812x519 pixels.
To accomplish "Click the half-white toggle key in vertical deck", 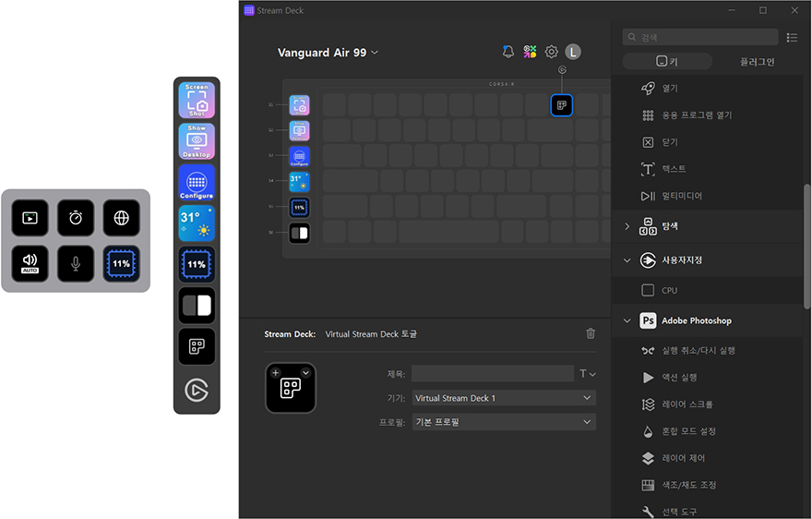I will pos(197,306).
